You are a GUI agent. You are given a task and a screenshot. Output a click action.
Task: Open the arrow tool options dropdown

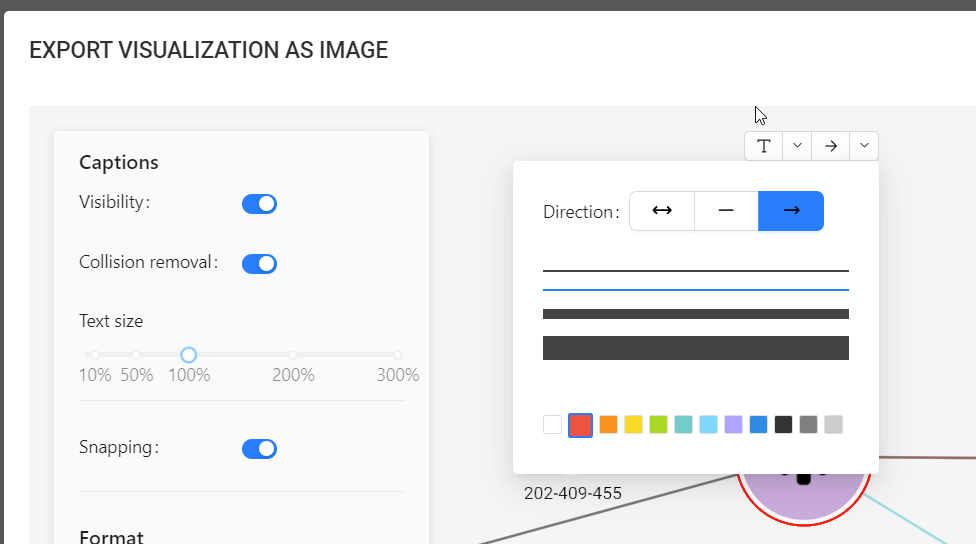pyautogui.click(x=864, y=146)
